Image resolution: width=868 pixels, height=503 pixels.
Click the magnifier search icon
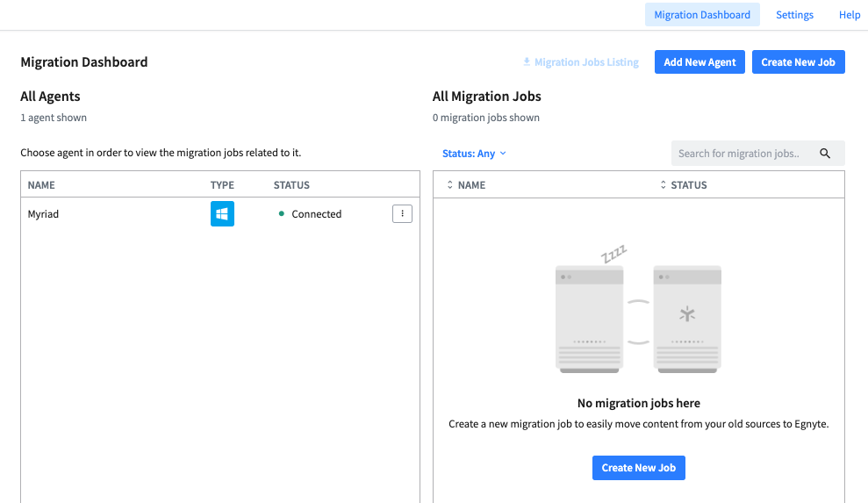pos(825,154)
